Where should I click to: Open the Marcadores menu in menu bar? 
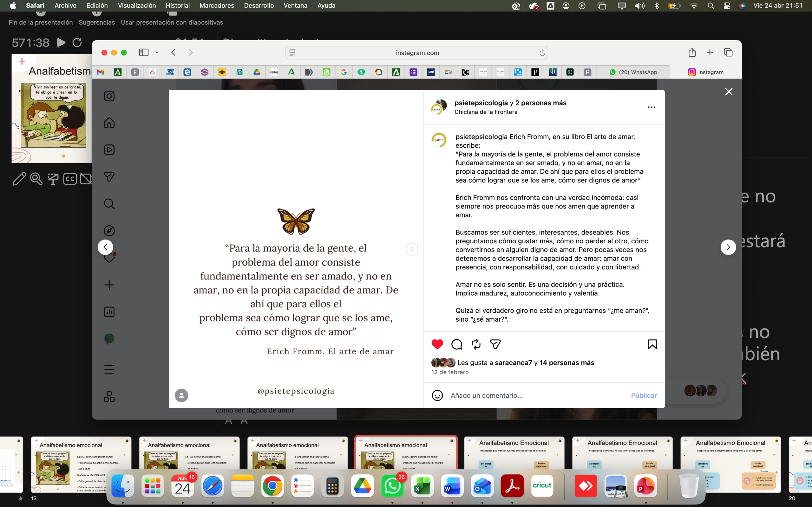click(x=217, y=5)
